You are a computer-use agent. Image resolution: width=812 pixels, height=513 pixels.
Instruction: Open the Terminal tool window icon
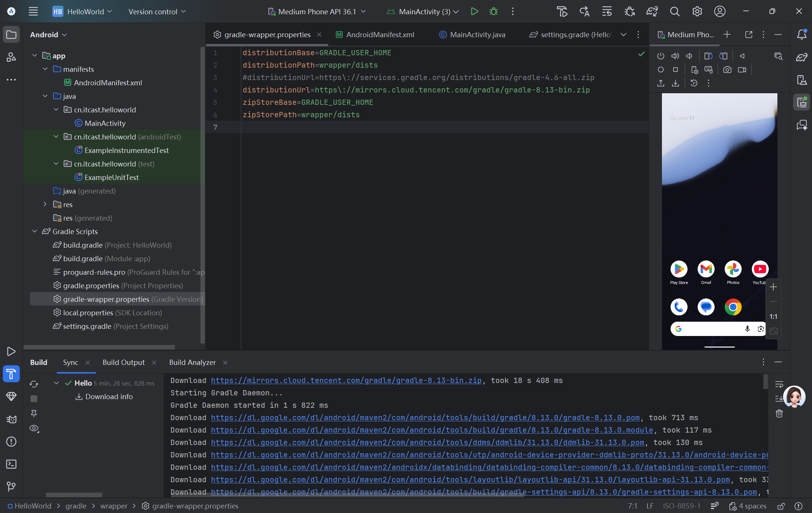pos(11,464)
